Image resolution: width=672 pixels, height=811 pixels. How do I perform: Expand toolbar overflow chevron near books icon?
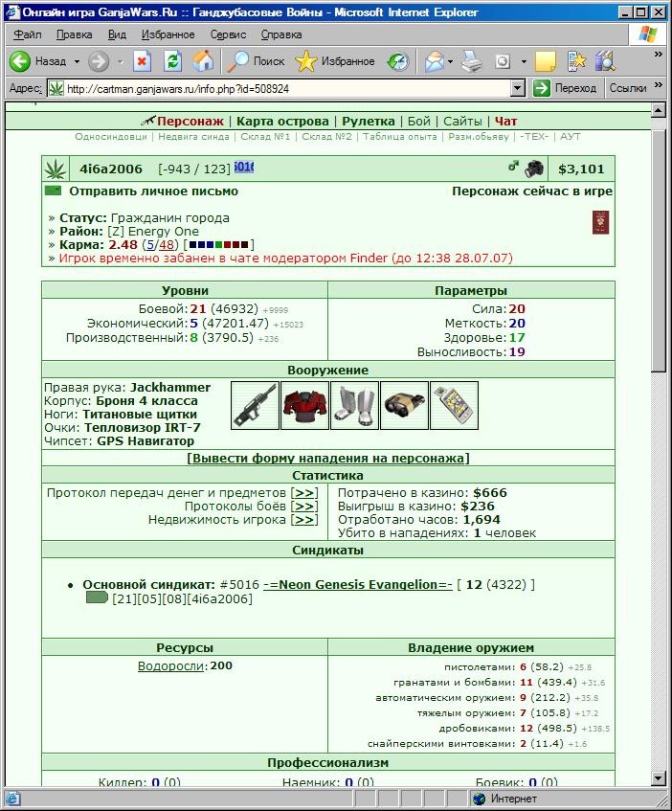coord(658,54)
